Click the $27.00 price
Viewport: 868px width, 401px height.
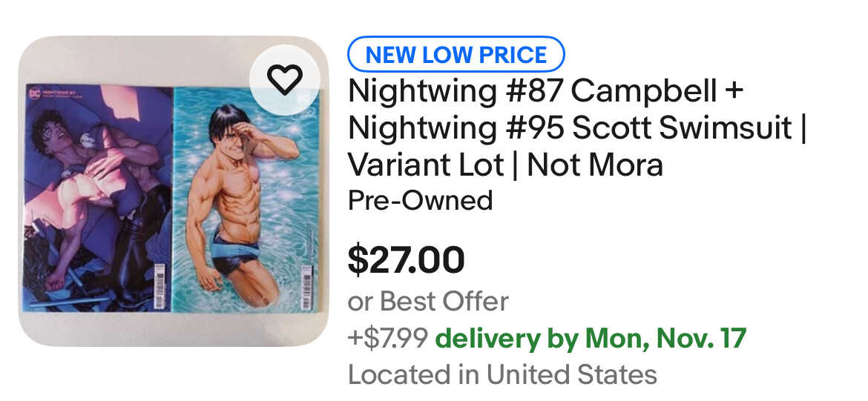click(x=407, y=259)
